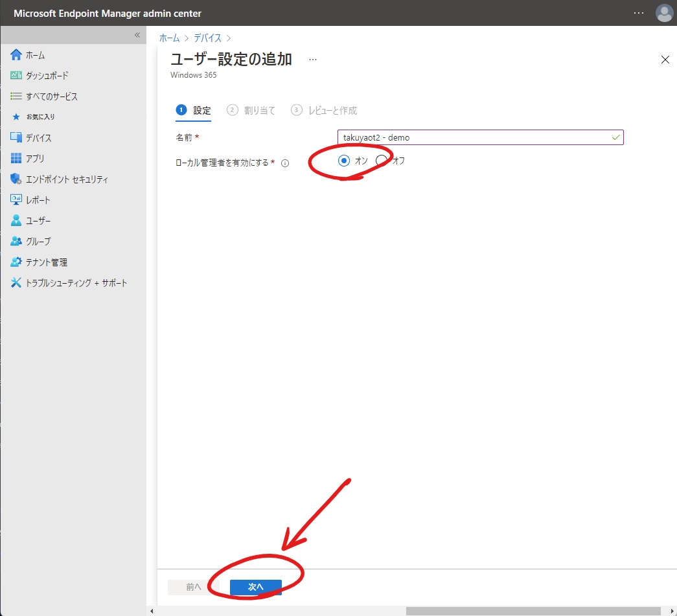Click the Windows 365 subtitle text

(x=194, y=75)
